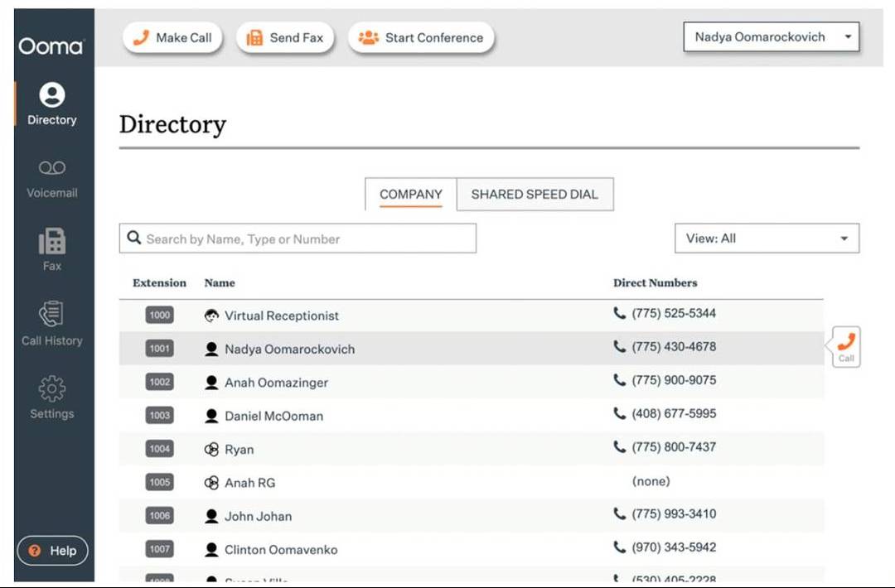The image size is (895, 588).
Task: Click the number (408) 677-5995
Action: click(x=674, y=413)
